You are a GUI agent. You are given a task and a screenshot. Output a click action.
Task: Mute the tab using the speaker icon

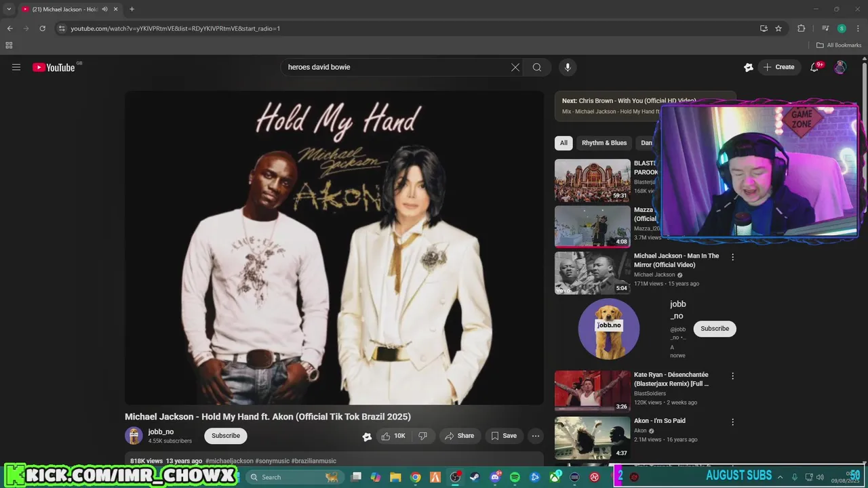pyautogui.click(x=104, y=9)
